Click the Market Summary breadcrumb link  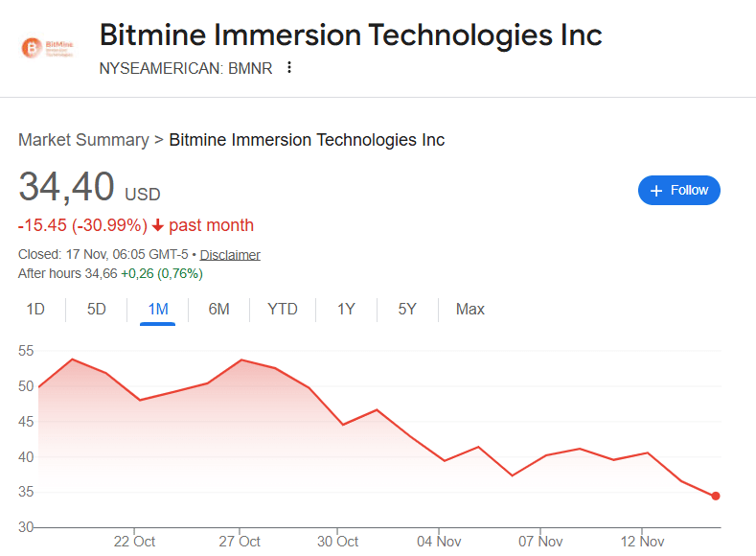click(x=83, y=140)
